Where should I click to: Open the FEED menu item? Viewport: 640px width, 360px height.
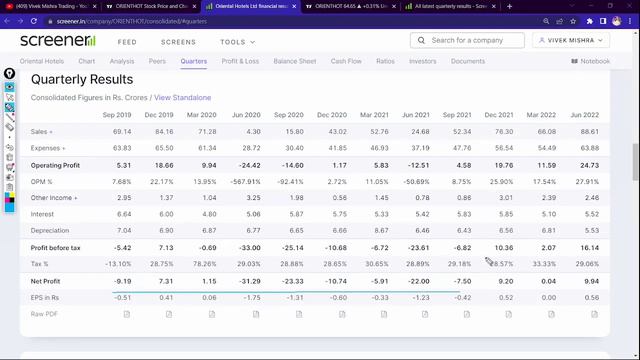coord(127,42)
